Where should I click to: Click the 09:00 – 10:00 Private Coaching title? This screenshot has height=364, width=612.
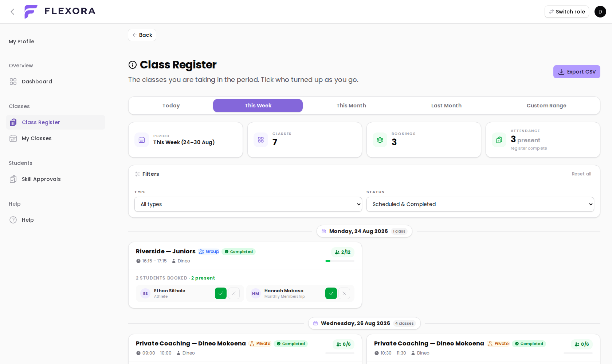pyautogui.click(x=191, y=344)
